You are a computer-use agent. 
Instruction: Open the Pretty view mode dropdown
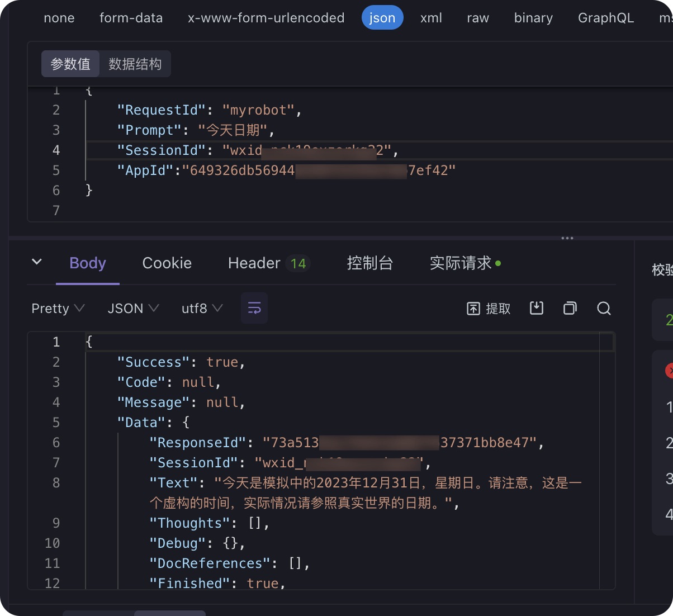58,309
